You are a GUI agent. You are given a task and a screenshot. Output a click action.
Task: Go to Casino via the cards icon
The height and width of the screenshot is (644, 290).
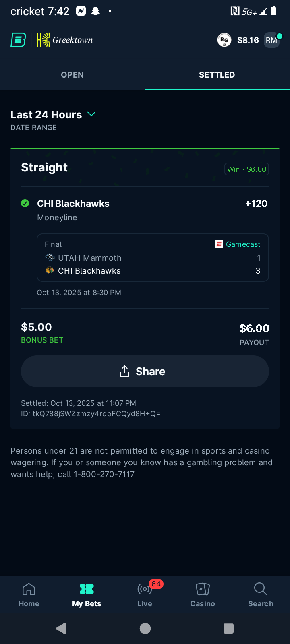(203, 589)
